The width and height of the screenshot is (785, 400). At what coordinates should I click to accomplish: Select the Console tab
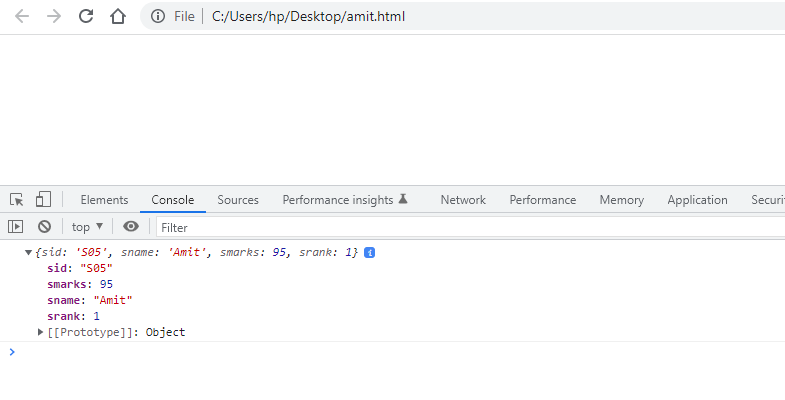coord(173,200)
